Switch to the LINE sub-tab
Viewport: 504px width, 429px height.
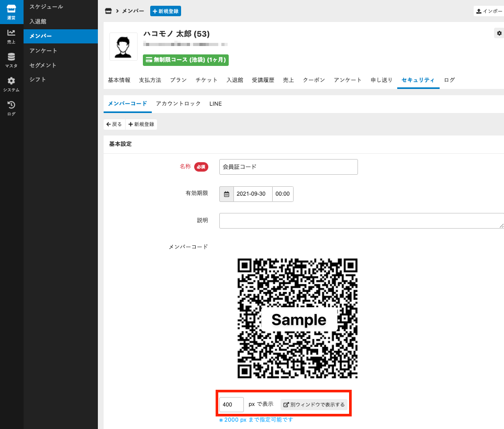215,104
